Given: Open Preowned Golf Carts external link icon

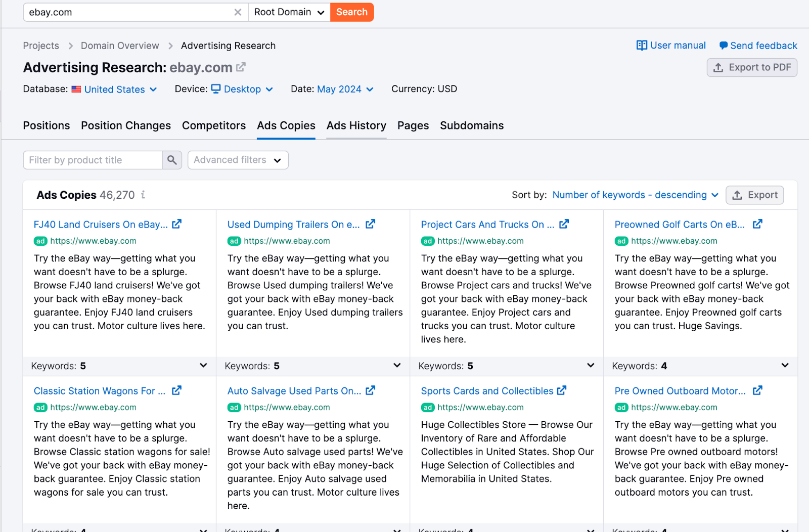Looking at the screenshot, I should coord(757,224).
